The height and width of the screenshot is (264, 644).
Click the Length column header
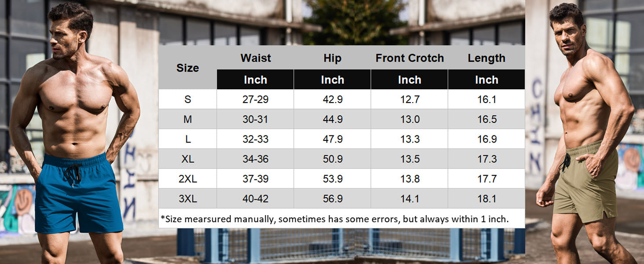point(487,58)
